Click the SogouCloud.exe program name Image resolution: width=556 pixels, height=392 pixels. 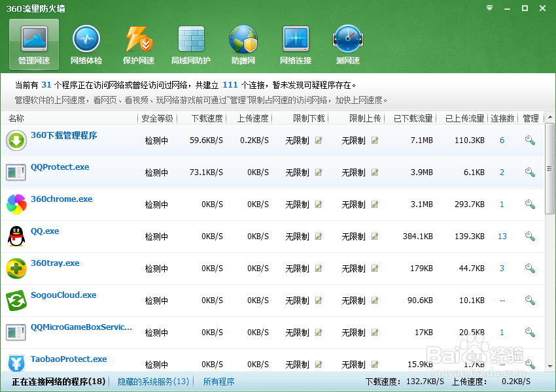click(x=63, y=295)
